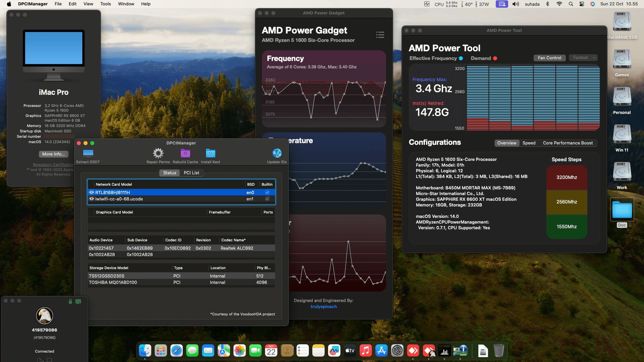Toggle the Effective Frequency indicator
This screenshot has width=644, height=362.
point(461,58)
